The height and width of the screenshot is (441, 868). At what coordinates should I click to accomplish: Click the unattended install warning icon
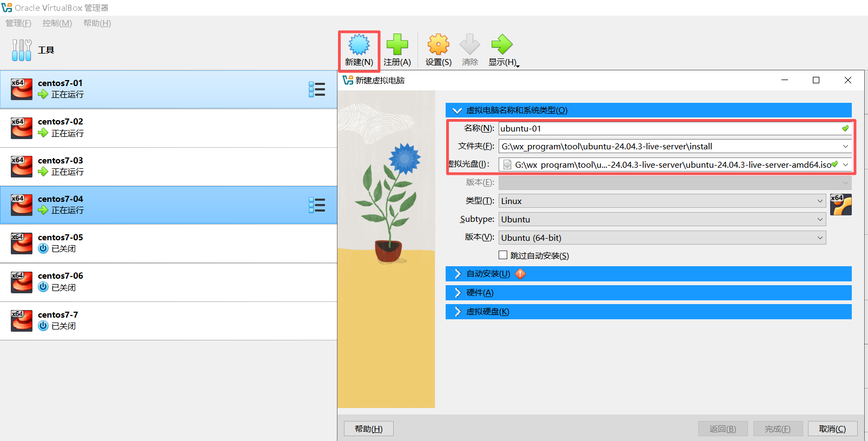click(x=520, y=274)
